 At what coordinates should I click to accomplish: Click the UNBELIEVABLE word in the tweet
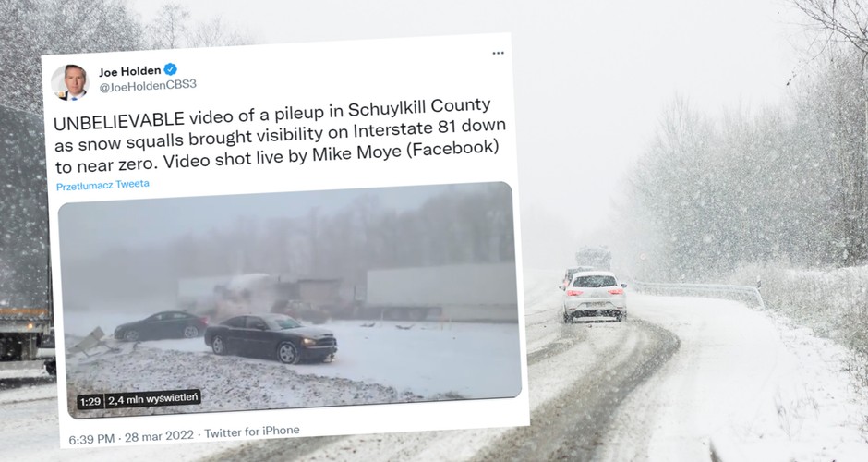(x=118, y=119)
